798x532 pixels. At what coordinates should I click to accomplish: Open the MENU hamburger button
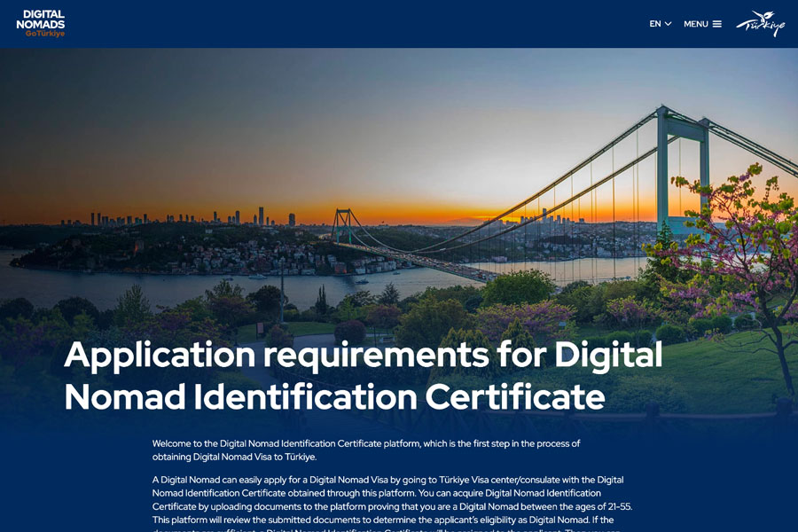(702, 24)
